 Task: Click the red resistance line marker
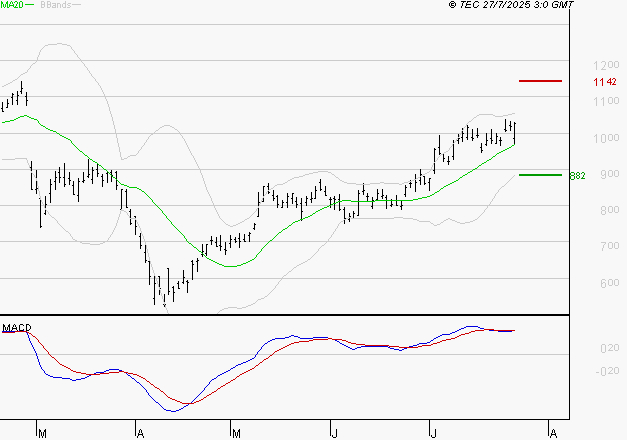tap(540, 81)
